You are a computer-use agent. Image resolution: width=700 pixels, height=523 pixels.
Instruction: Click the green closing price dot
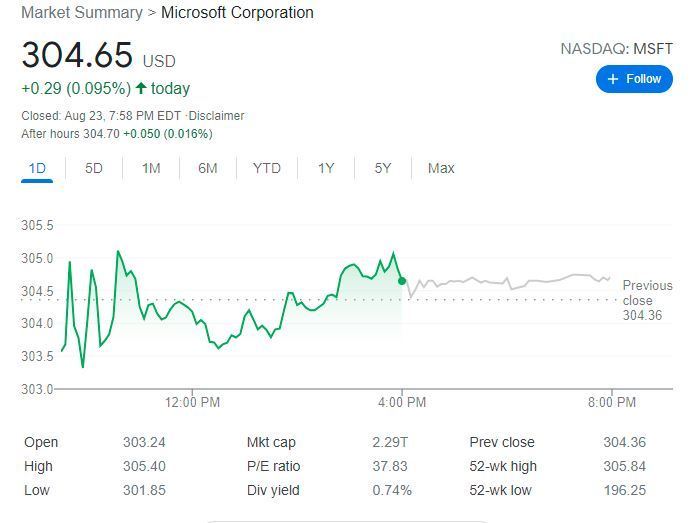pos(402,281)
